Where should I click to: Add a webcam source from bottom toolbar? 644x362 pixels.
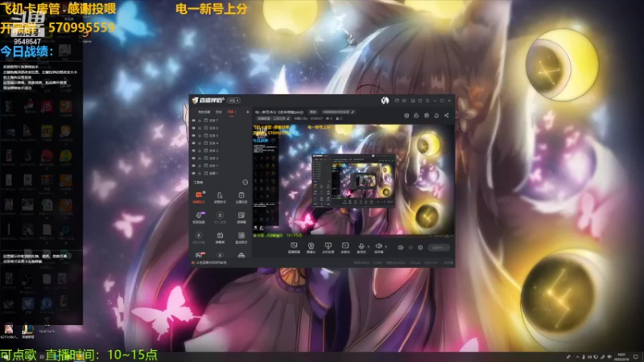[311, 247]
